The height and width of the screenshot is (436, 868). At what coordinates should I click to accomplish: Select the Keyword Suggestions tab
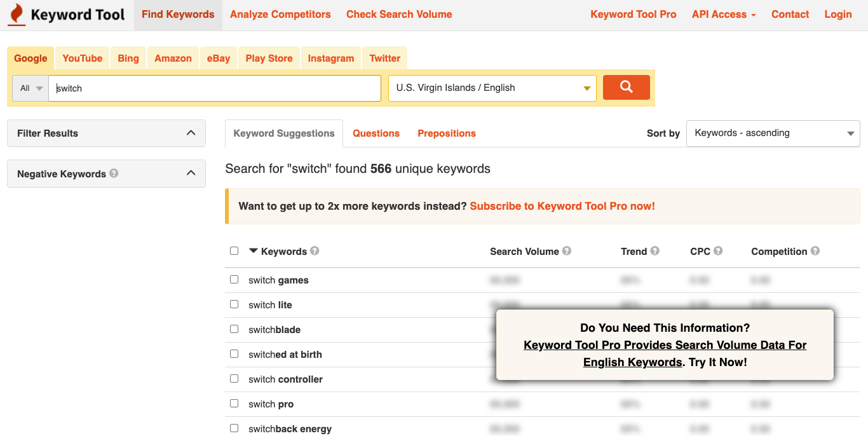(x=284, y=133)
